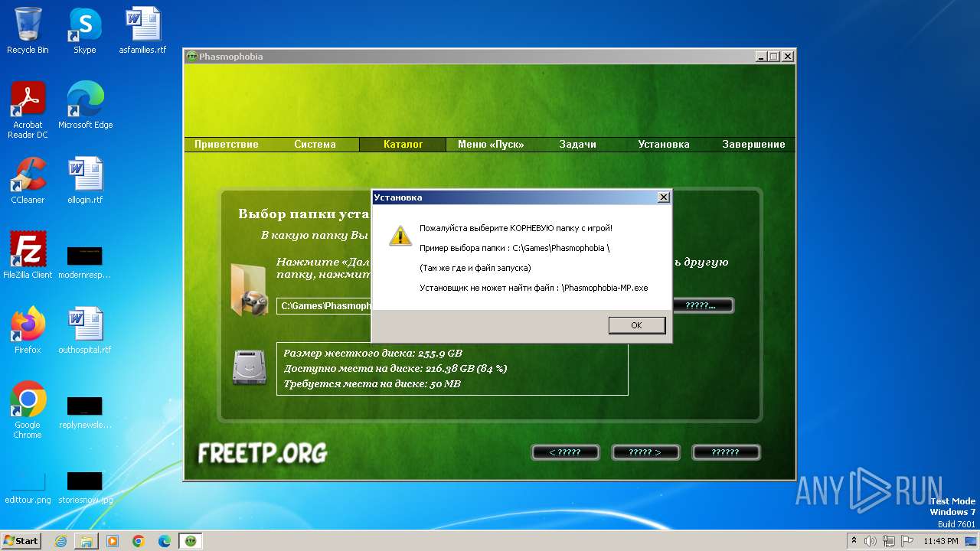Viewport: 980px width, 551px height.
Task: Open the media player taskbar icon
Action: click(x=113, y=541)
